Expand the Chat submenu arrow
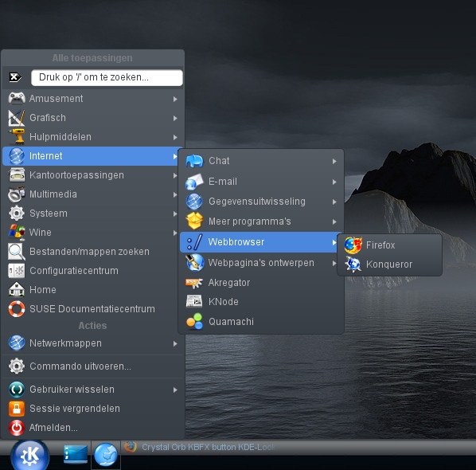The width and height of the screenshot is (476, 470). click(x=334, y=161)
